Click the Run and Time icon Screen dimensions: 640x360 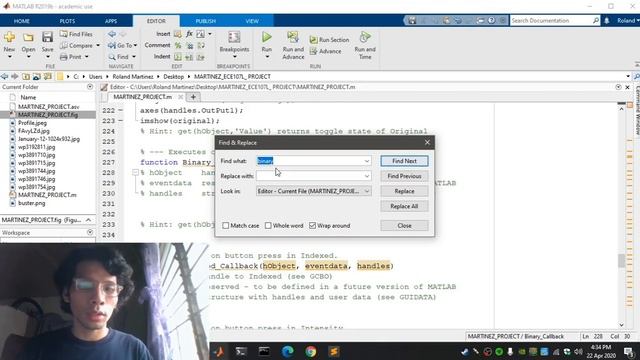pyautogui.click(x=365, y=37)
